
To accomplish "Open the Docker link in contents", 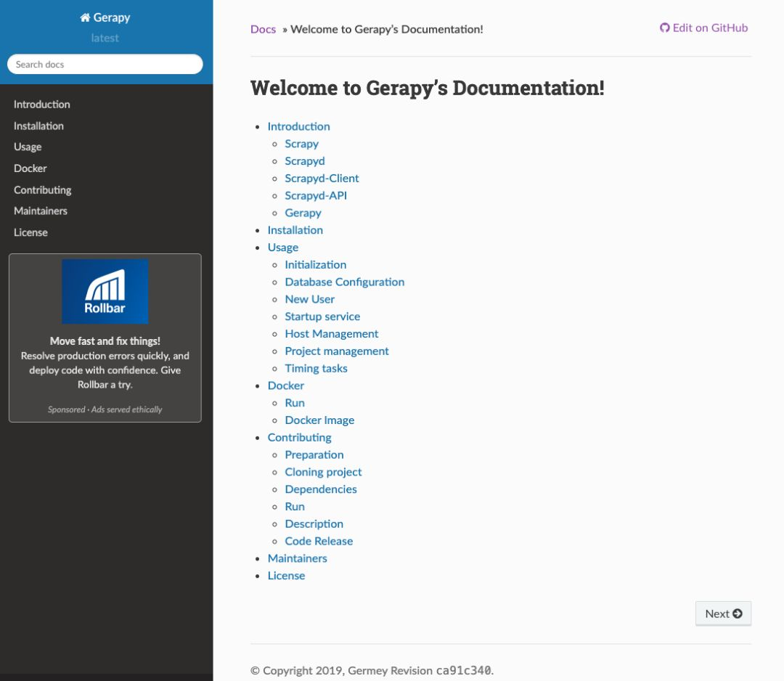I will [x=285, y=386].
